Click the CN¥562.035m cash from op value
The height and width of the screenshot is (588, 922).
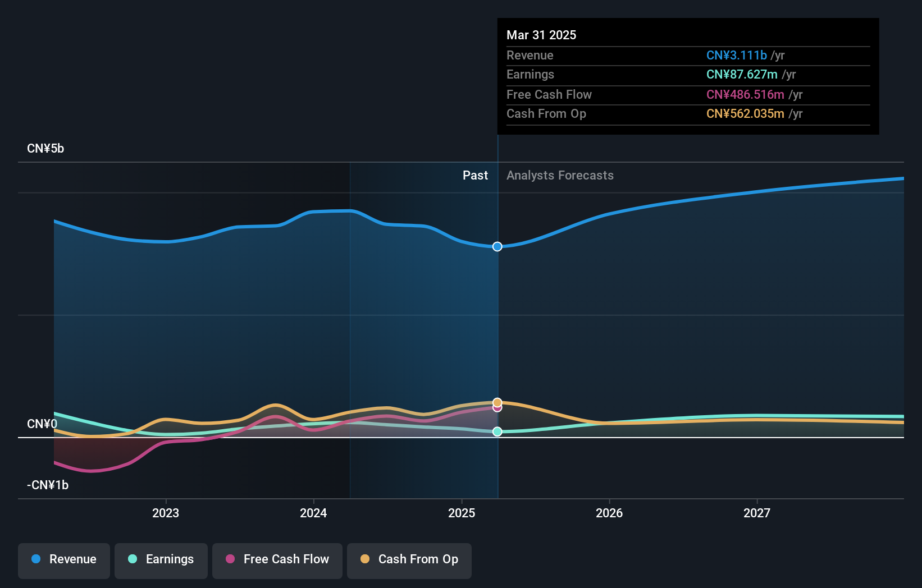point(745,114)
